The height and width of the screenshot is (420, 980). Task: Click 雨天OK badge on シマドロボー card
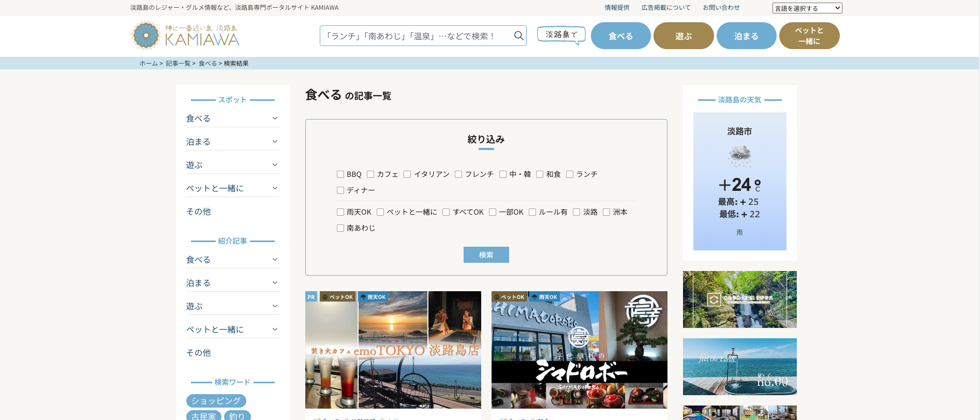(x=544, y=297)
